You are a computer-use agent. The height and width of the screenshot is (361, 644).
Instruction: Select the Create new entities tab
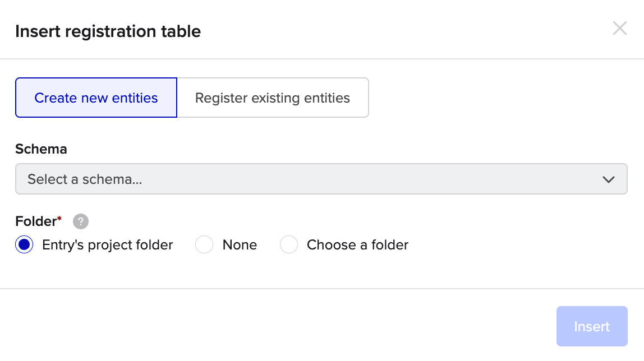[x=95, y=98]
